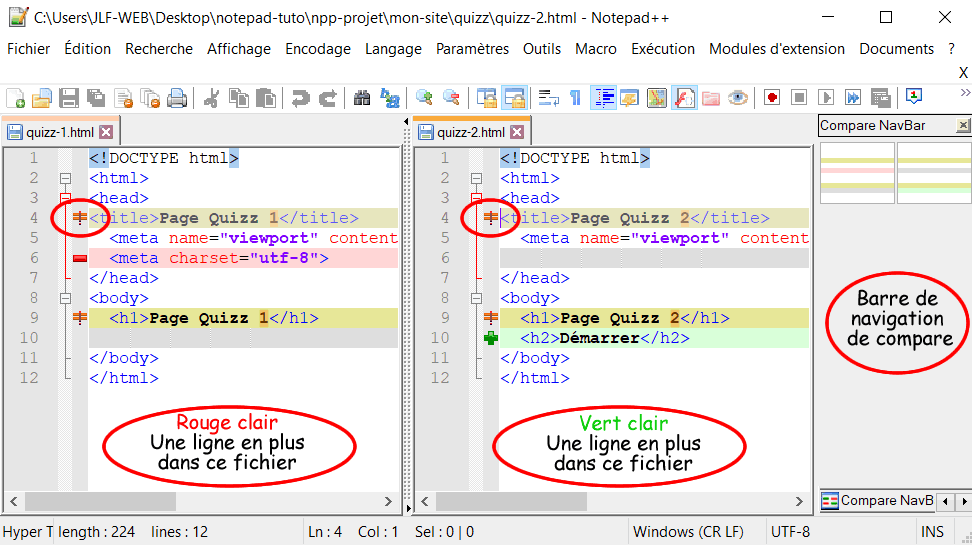Click the Save All icon
This screenshot has height=545, width=972.
tap(95, 98)
